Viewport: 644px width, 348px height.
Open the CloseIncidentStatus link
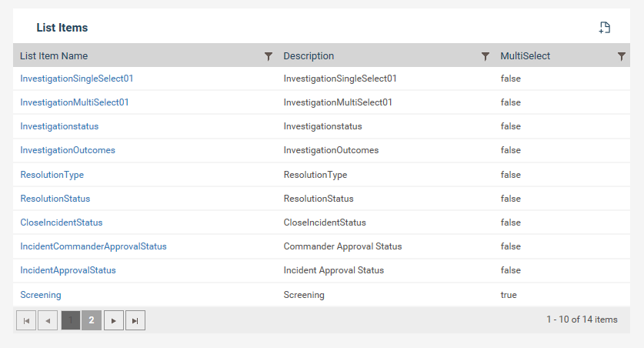pos(62,223)
